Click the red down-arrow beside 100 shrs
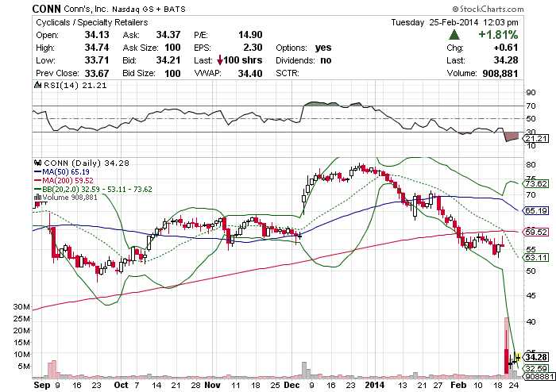Screen dimensions: 556x392 pyautogui.click(x=220, y=60)
